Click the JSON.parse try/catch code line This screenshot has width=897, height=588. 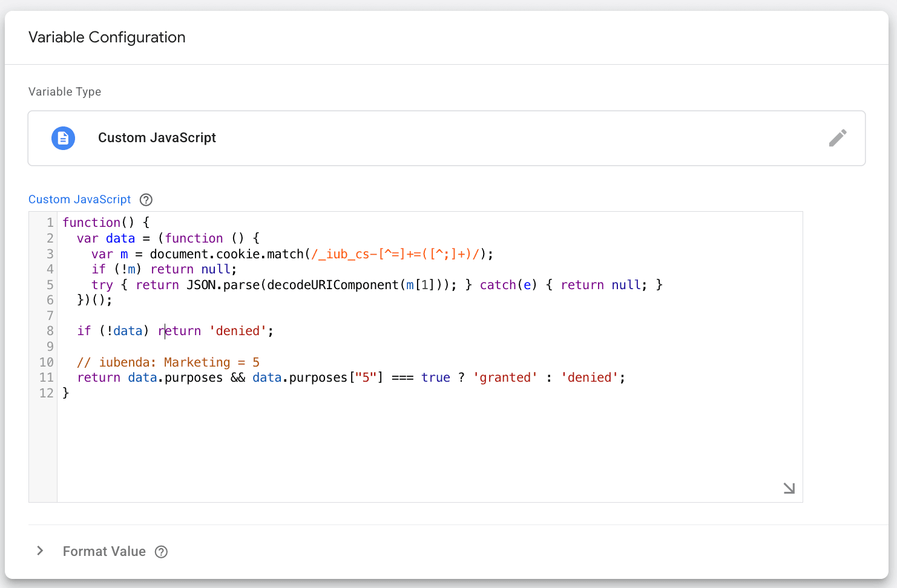[x=377, y=285]
